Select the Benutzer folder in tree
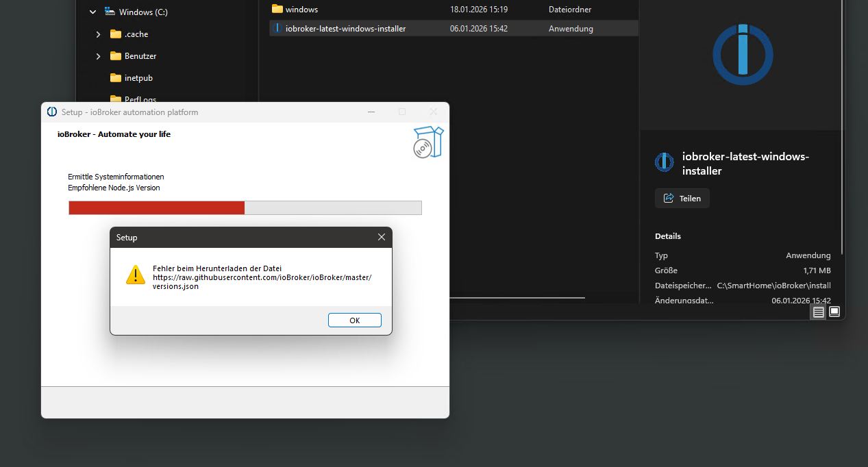This screenshot has height=467, width=868. click(140, 56)
